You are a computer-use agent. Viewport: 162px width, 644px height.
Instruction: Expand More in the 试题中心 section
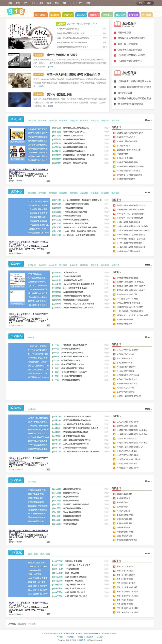[x=148, y=192]
